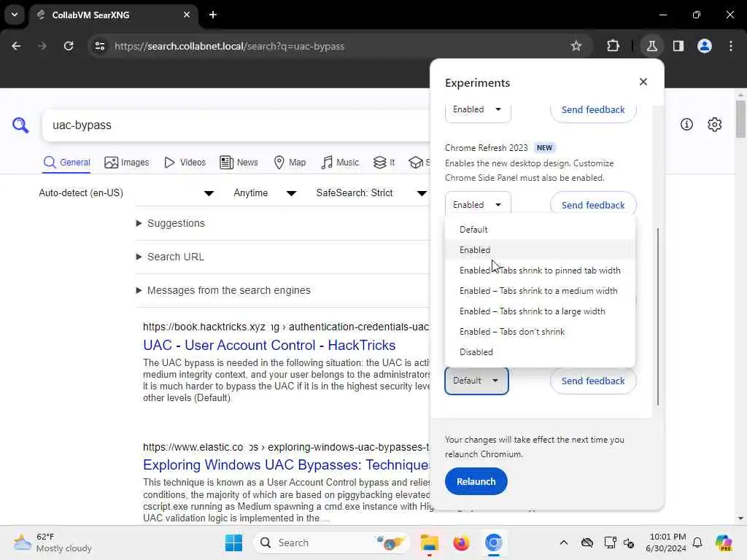The image size is (747, 560).
Task: Open the focused Default experiment dropdown
Action: point(476,381)
